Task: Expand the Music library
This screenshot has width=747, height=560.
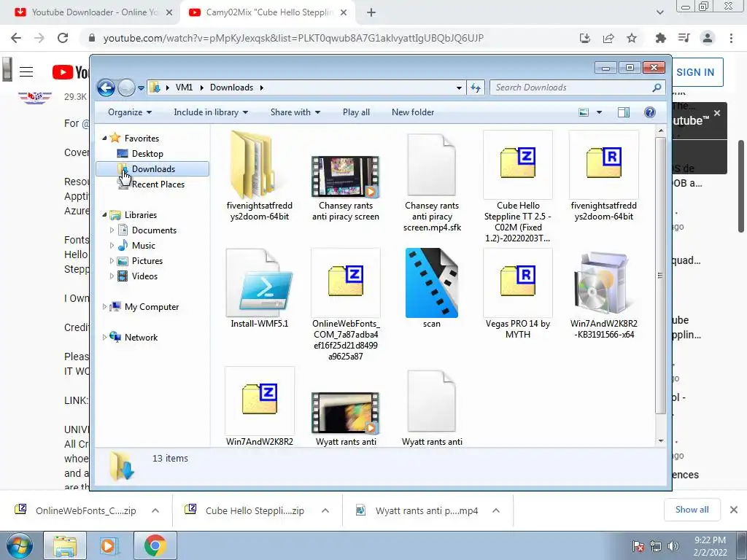Action: click(112, 246)
